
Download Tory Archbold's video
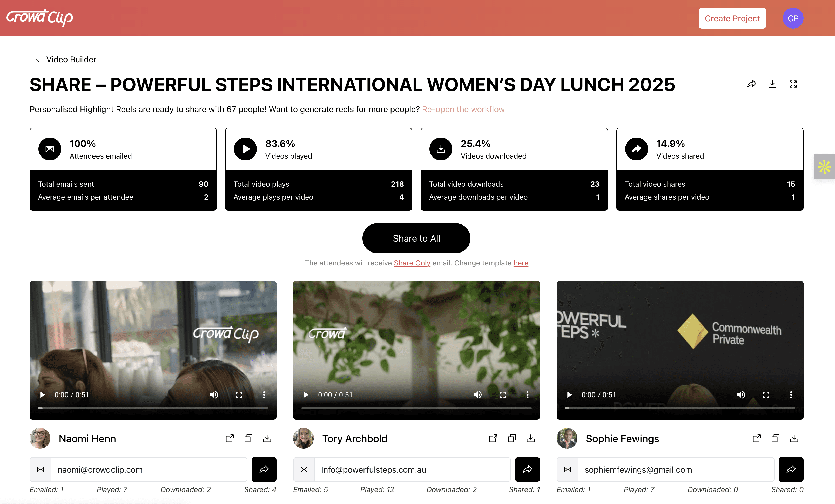(531, 438)
